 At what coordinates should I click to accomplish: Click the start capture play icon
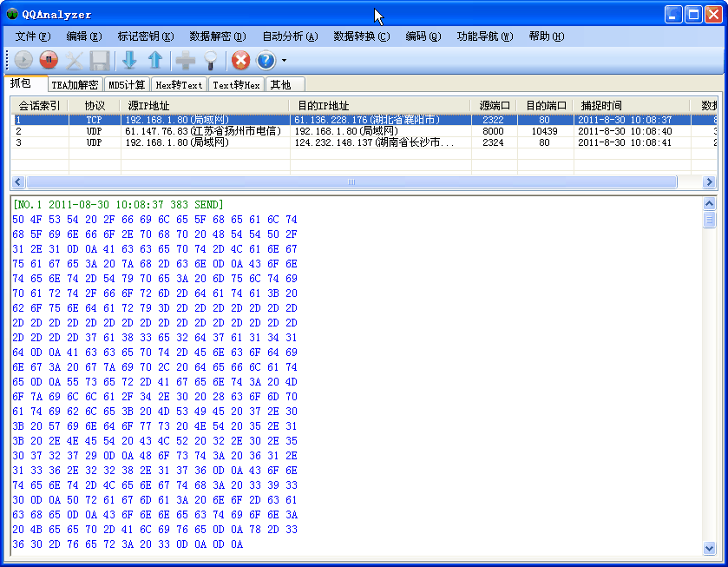[x=23, y=60]
